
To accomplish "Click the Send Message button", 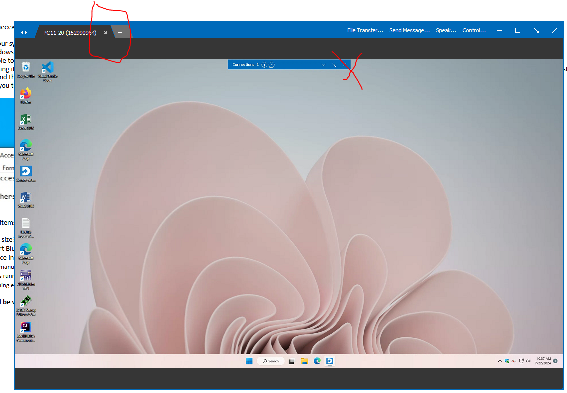I will click(409, 30).
